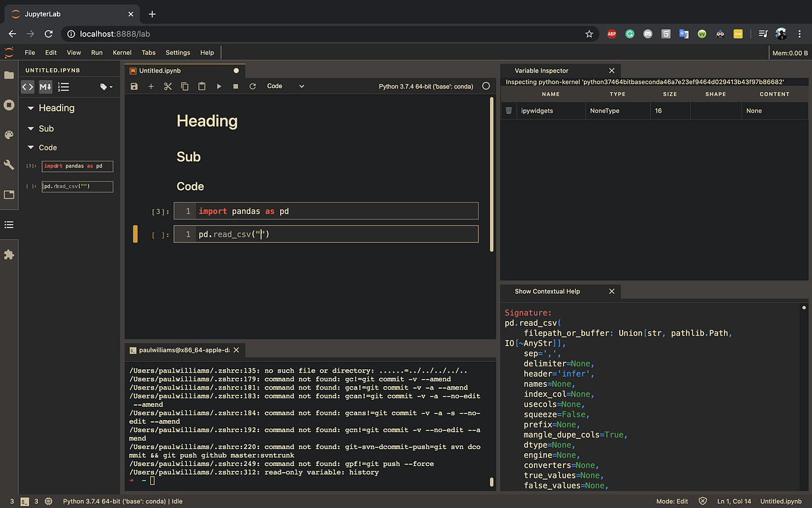Paste cells with the clipboard icon

(201, 87)
